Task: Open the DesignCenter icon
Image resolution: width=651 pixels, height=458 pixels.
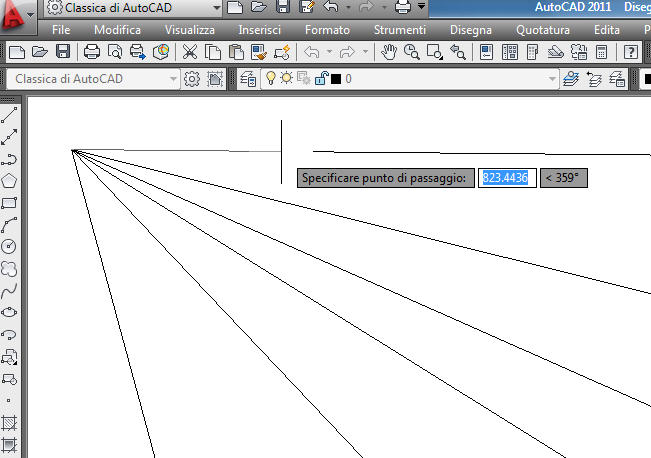Action: pos(509,52)
